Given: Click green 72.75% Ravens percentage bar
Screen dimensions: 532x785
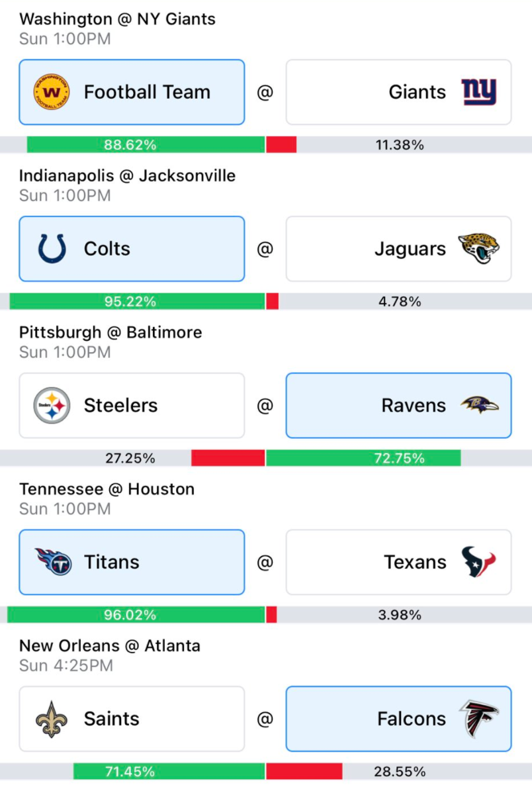Looking at the screenshot, I should 363,458.
